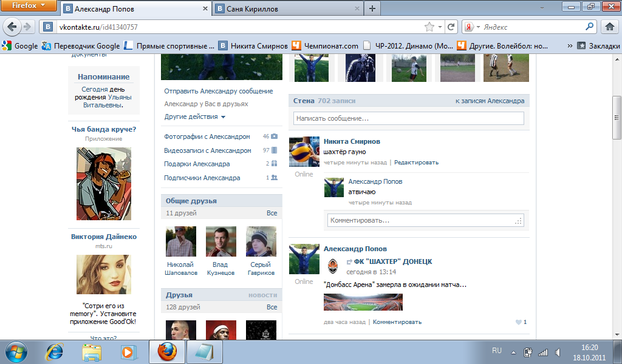Open the Firefox menu dropdown
Image resolution: width=622 pixels, height=364 pixels.
(x=29, y=5)
